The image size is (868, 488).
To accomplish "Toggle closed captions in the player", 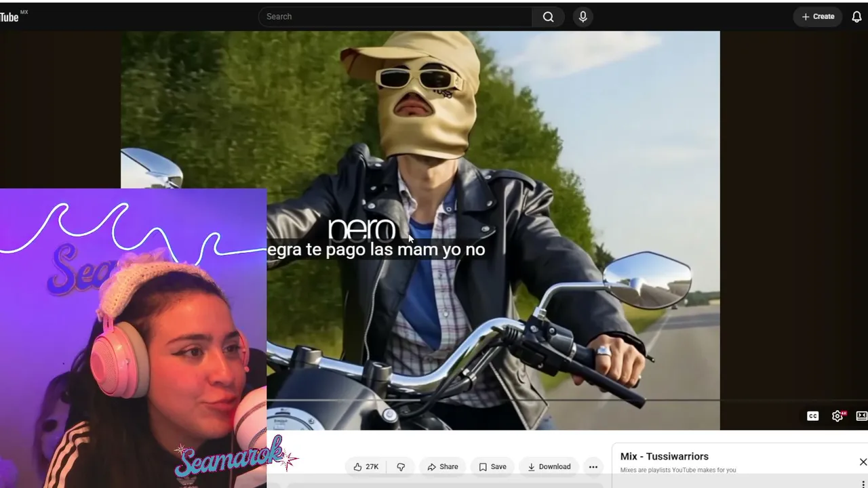I will click(x=813, y=416).
